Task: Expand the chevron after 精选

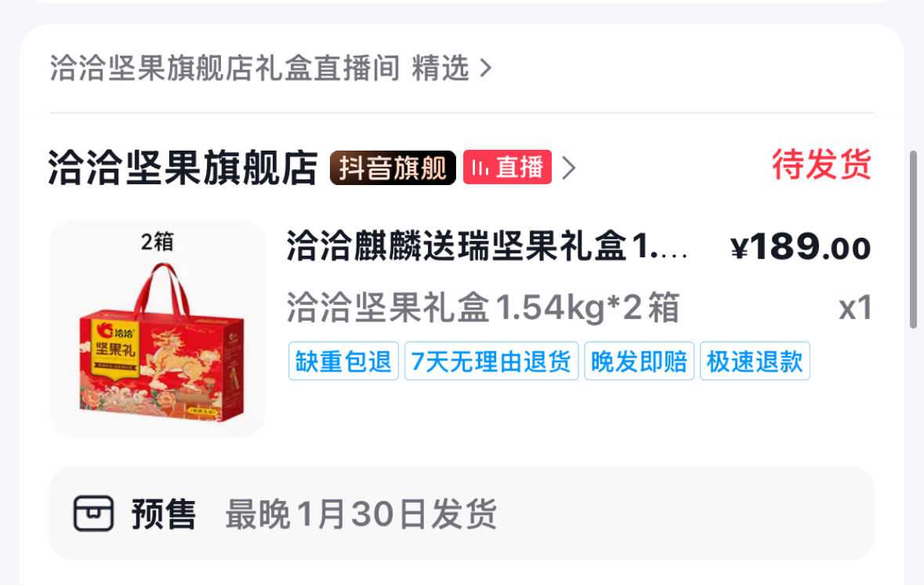Action: [486, 68]
